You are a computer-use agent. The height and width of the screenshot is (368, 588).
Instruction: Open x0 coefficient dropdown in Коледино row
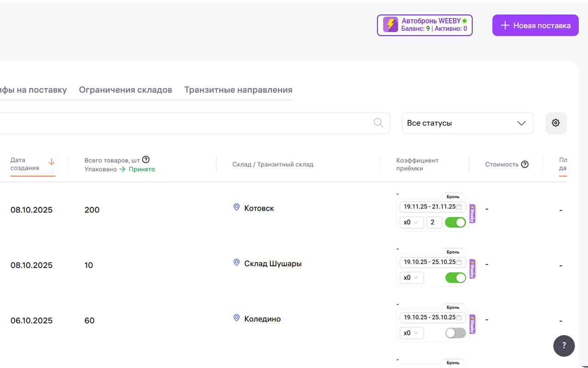[x=412, y=333]
